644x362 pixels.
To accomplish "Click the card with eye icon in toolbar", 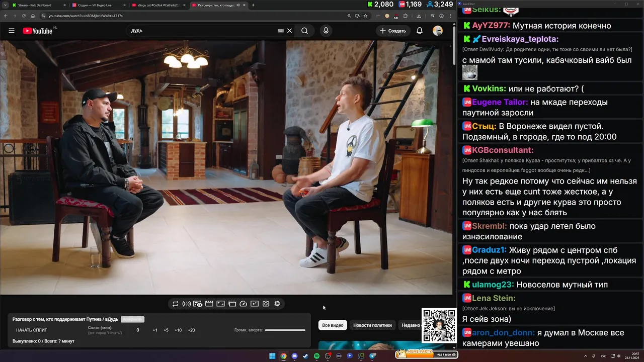I will coord(198,304).
